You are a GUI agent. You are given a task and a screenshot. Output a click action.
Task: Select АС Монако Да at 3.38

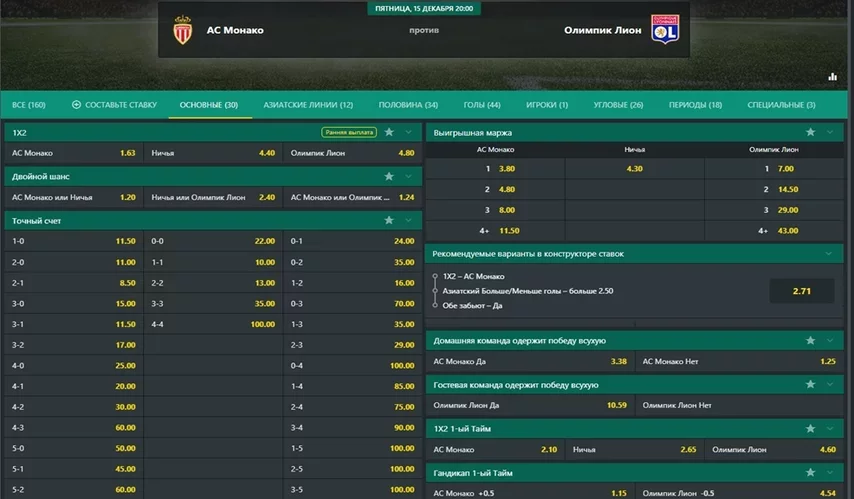point(530,361)
